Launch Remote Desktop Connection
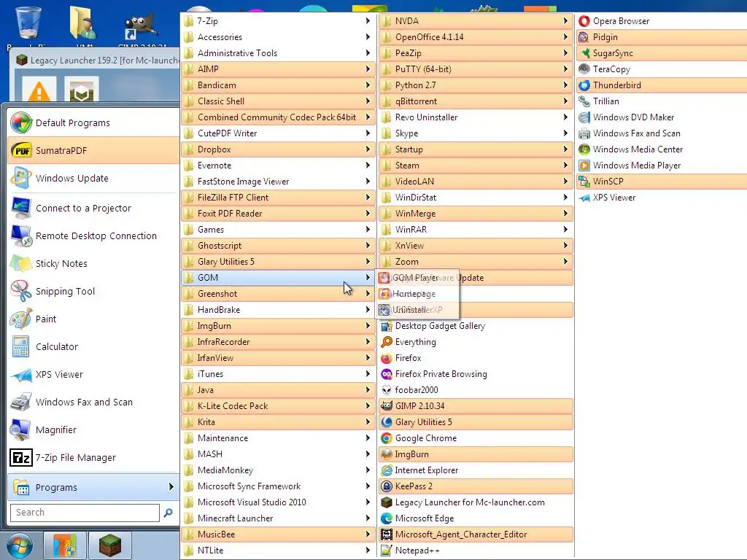Image resolution: width=747 pixels, height=560 pixels. point(93,236)
